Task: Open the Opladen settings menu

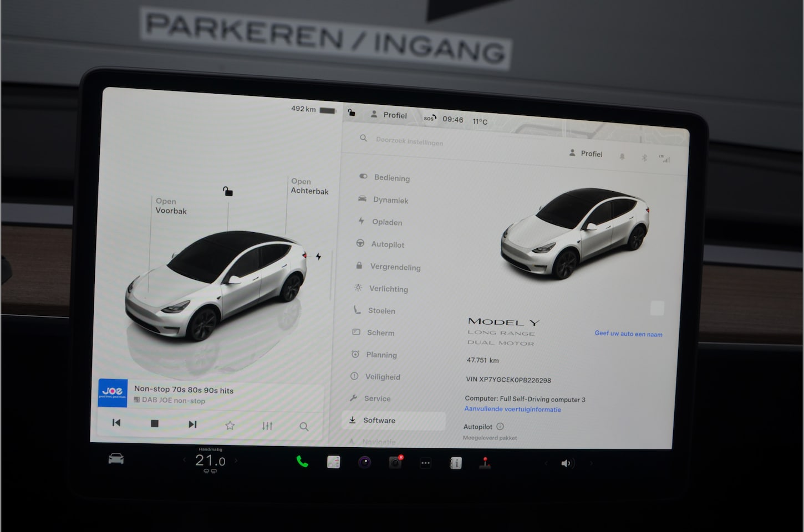Action: [x=386, y=222]
